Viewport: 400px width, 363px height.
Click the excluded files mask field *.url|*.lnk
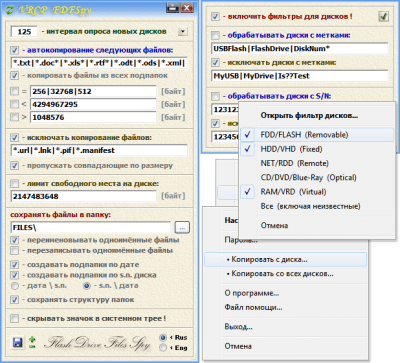pos(99,150)
